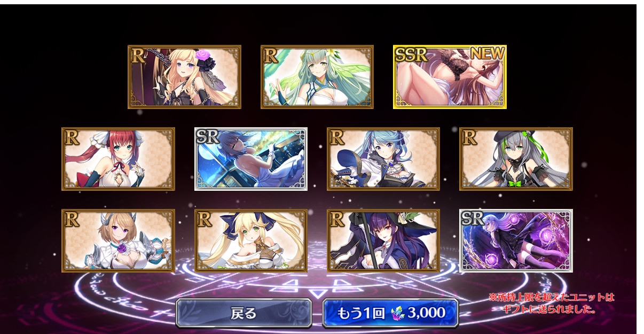Click the NEW label on SSR card
Image resolution: width=644 pixels, height=334 pixels.
click(487, 53)
